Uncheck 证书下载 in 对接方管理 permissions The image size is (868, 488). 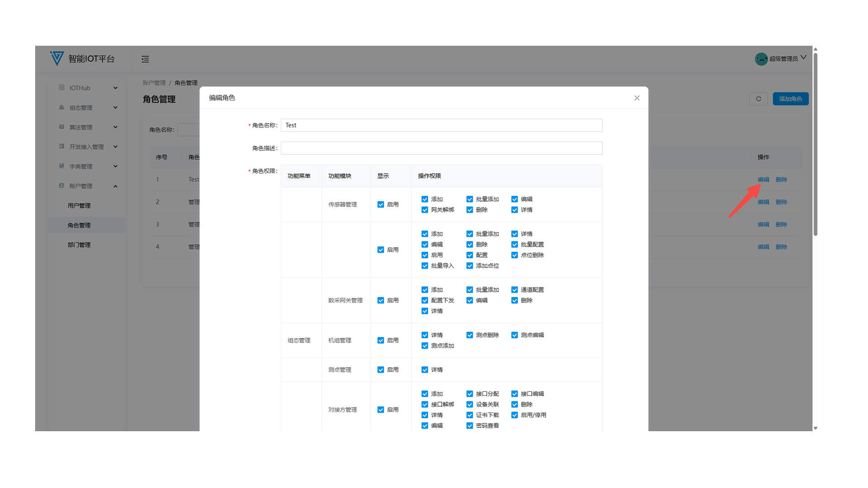470,415
